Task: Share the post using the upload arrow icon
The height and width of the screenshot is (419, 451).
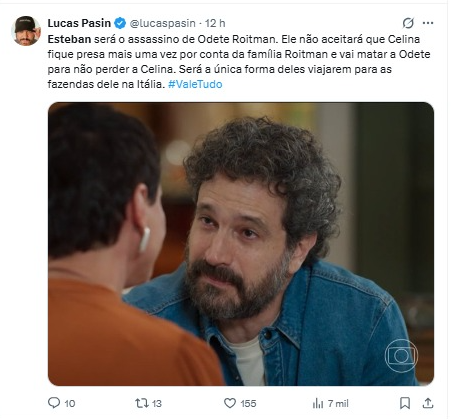Action: (428, 403)
